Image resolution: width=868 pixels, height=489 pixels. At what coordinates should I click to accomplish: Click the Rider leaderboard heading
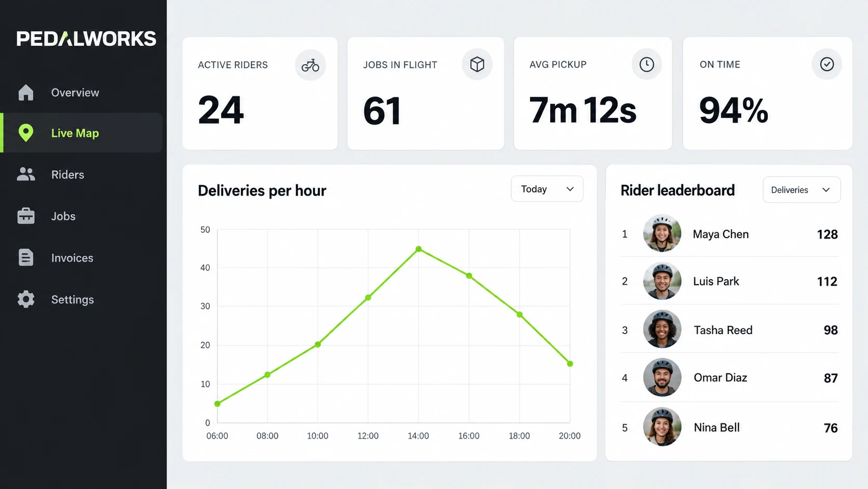pyautogui.click(x=677, y=190)
